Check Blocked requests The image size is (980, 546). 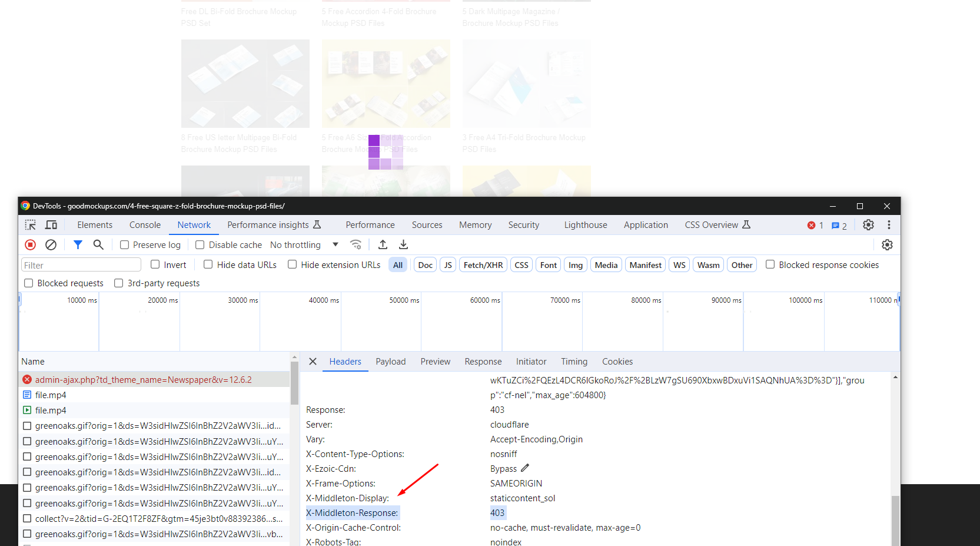(28, 283)
